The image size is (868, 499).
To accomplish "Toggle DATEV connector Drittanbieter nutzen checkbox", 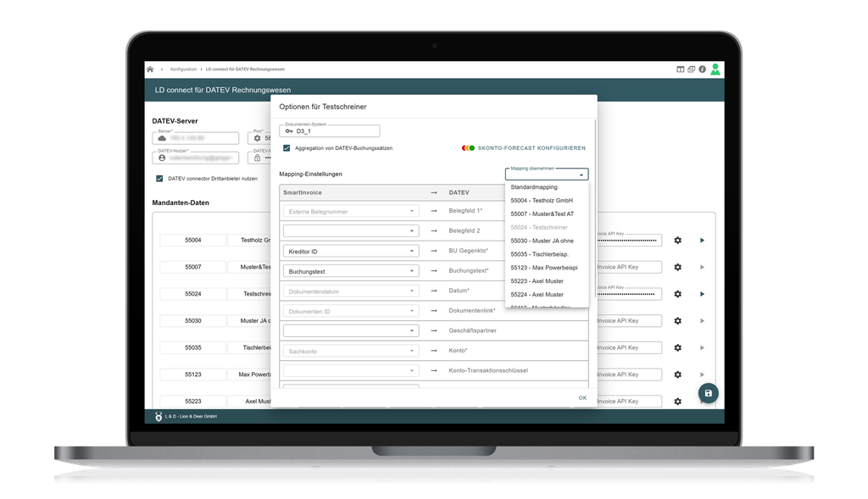I will pyautogui.click(x=159, y=178).
